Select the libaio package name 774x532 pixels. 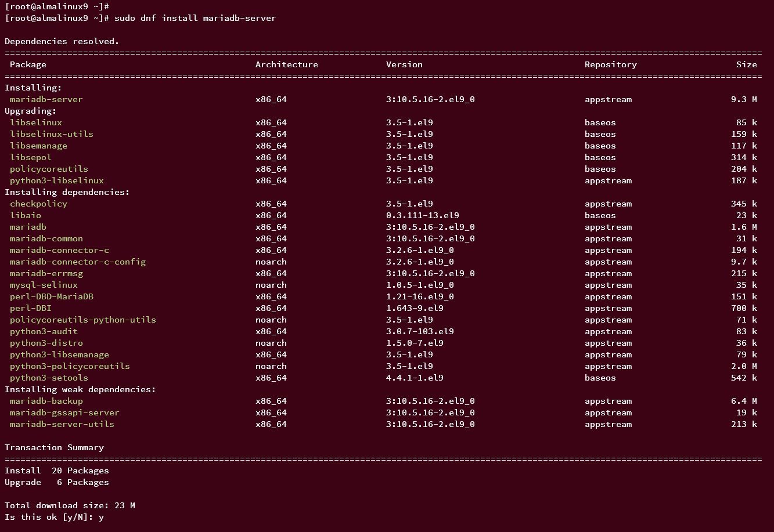(x=26, y=215)
